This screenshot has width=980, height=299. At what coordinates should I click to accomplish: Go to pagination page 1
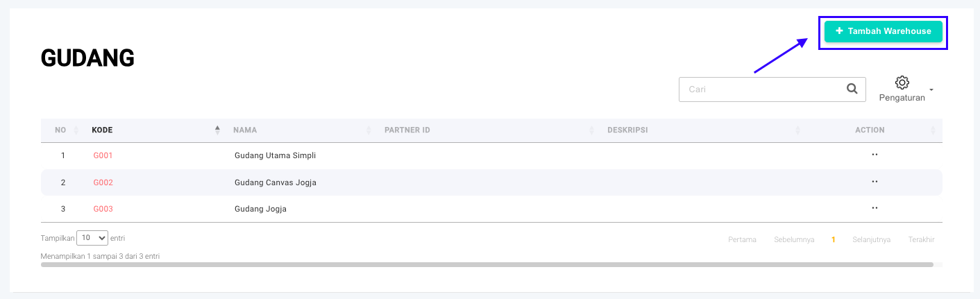pos(834,240)
